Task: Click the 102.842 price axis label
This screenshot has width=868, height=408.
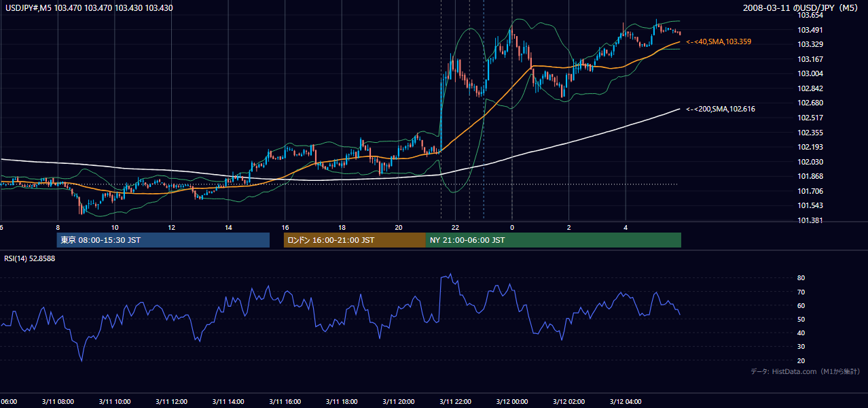Action: 810,88
